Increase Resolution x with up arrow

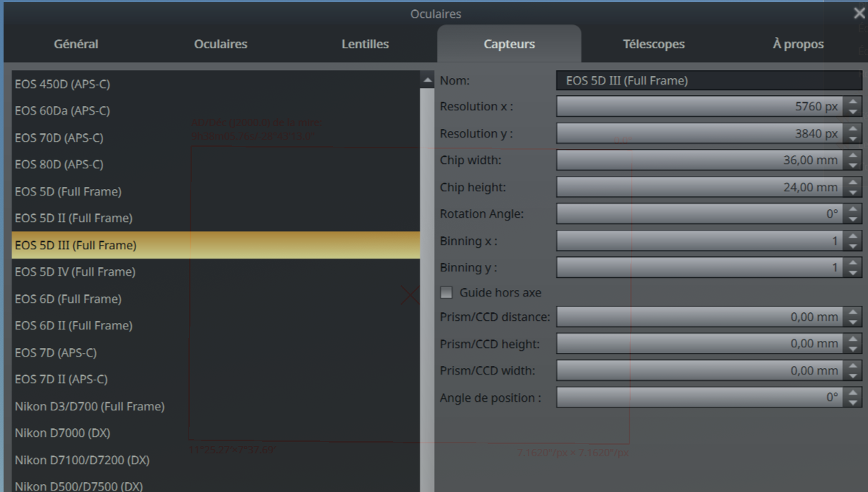852,102
